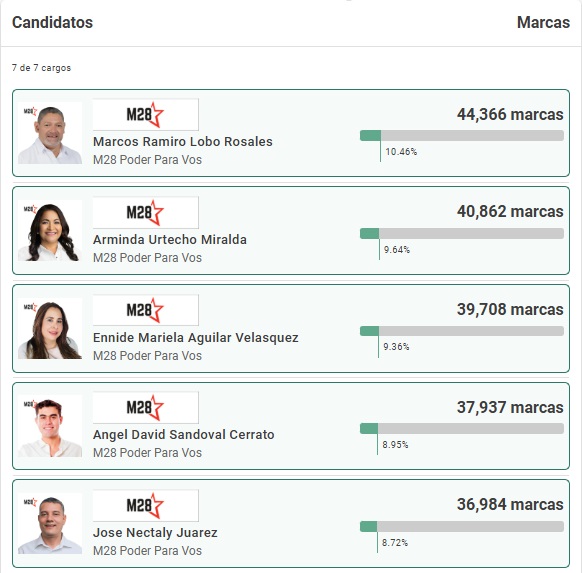
Task: Click the 44,366 marcas count
Action: click(510, 114)
